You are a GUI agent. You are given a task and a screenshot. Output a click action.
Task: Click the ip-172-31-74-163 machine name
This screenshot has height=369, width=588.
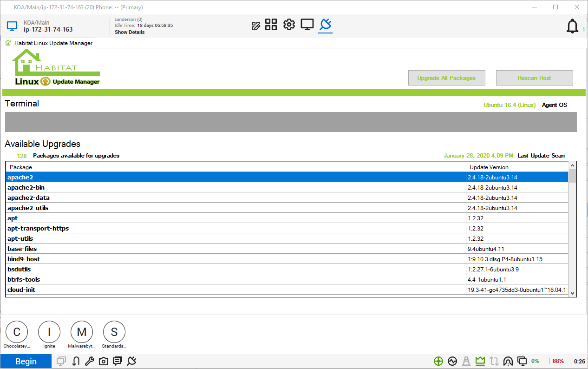(48, 29)
